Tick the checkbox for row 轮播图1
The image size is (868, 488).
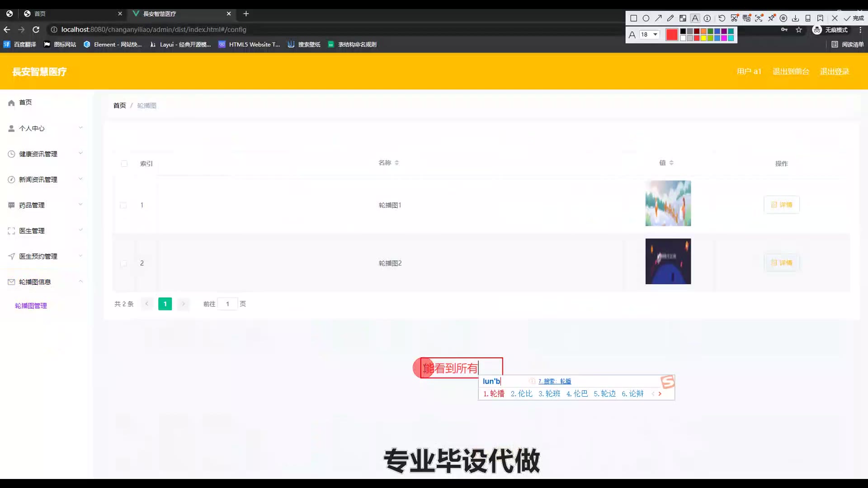[x=123, y=205]
